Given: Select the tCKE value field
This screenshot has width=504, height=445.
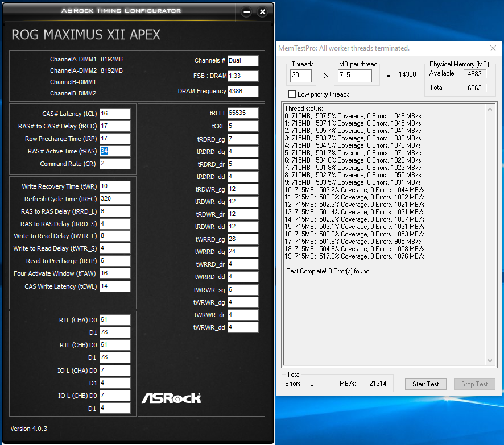Looking at the screenshot, I should (243, 126).
